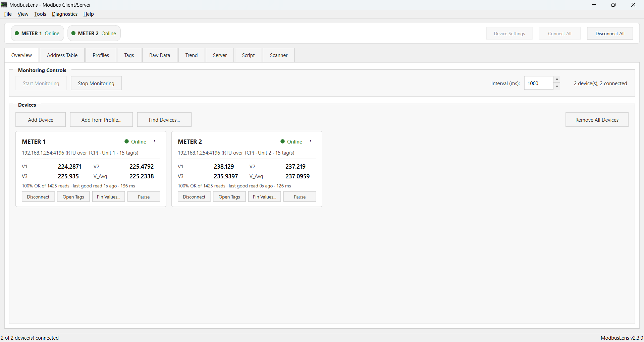Image resolution: width=644 pixels, height=342 pixels.
Task: Open Tags for METER 2
Action: (229, 197)
